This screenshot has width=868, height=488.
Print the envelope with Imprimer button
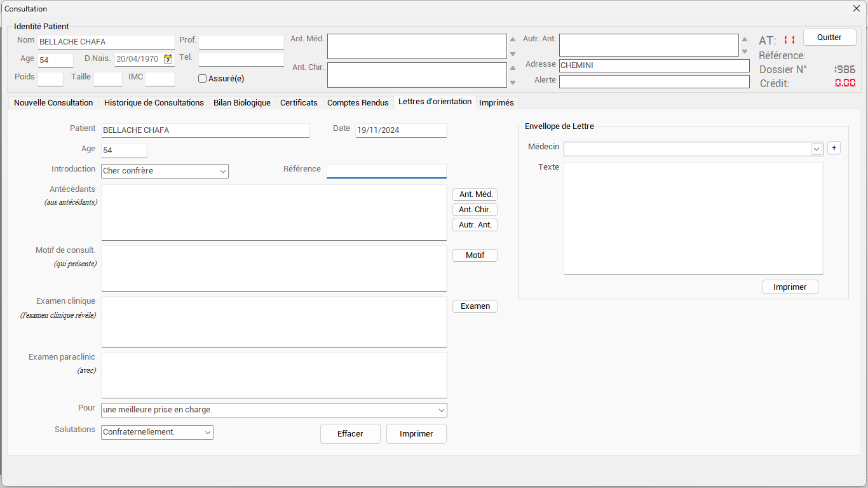[x=790, y=287]
